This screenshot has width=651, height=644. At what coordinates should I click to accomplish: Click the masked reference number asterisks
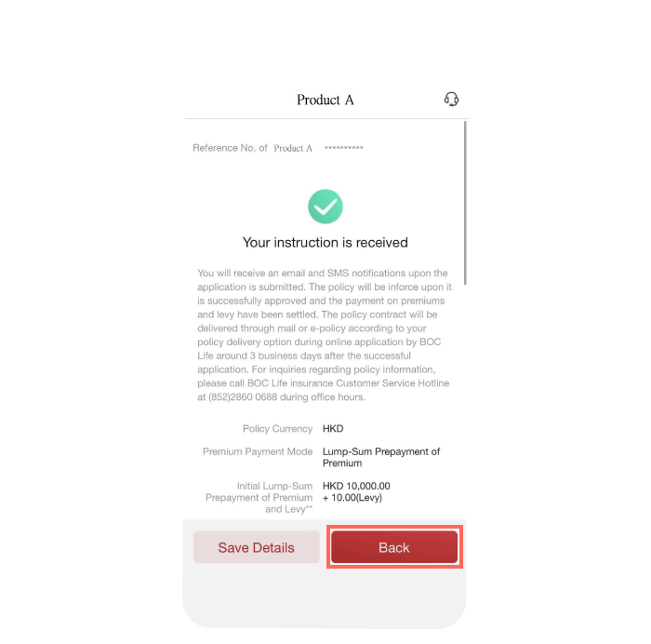click(x=344, y=148)
